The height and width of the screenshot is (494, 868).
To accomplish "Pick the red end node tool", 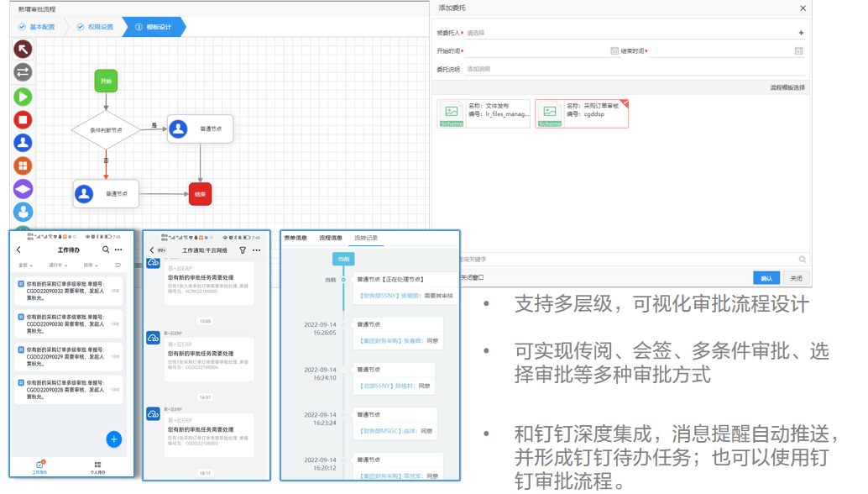I will [x=23, y=119].
